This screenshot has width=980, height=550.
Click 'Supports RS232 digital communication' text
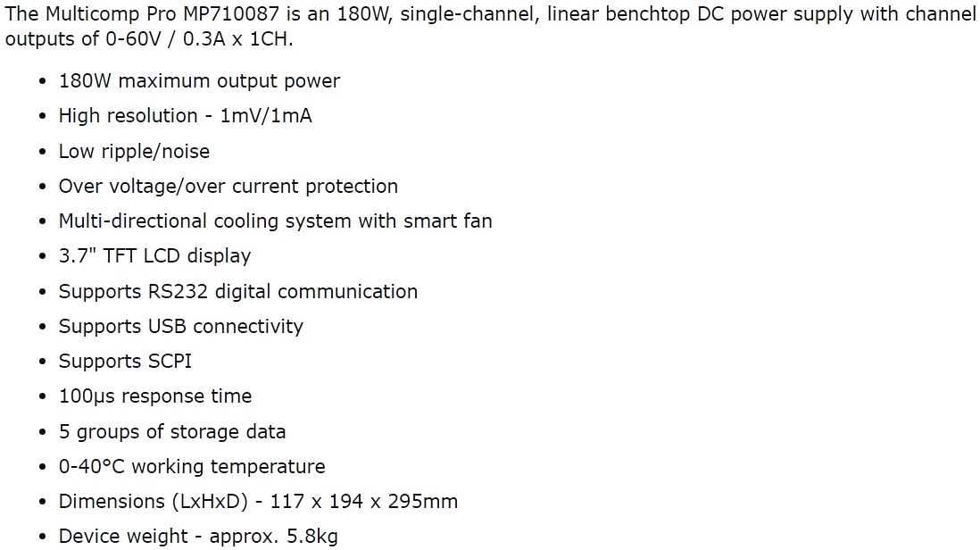[x=237, y=292]
